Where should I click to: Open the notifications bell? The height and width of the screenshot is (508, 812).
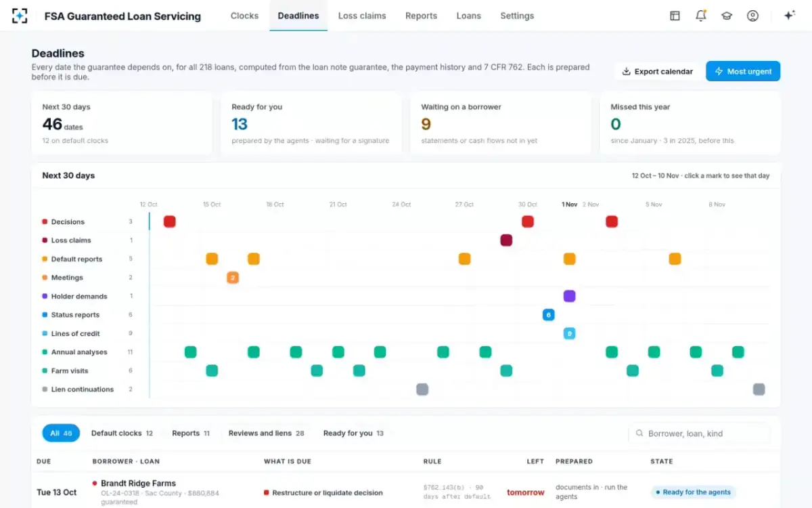click(x=701, y=16)
